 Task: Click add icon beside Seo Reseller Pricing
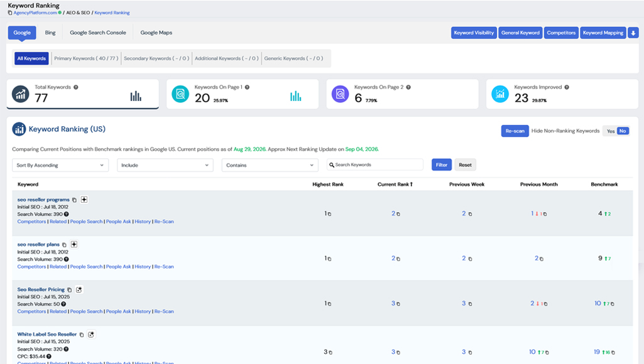pyautogui.click(x=79, y=289)
